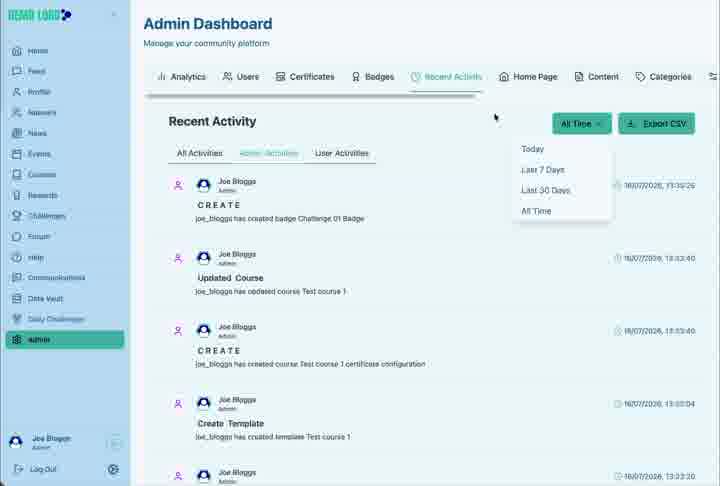Click text 'created template Test course 1'
Image resolution: width=720 pixels, height=486 pixels.
[299, 437]
